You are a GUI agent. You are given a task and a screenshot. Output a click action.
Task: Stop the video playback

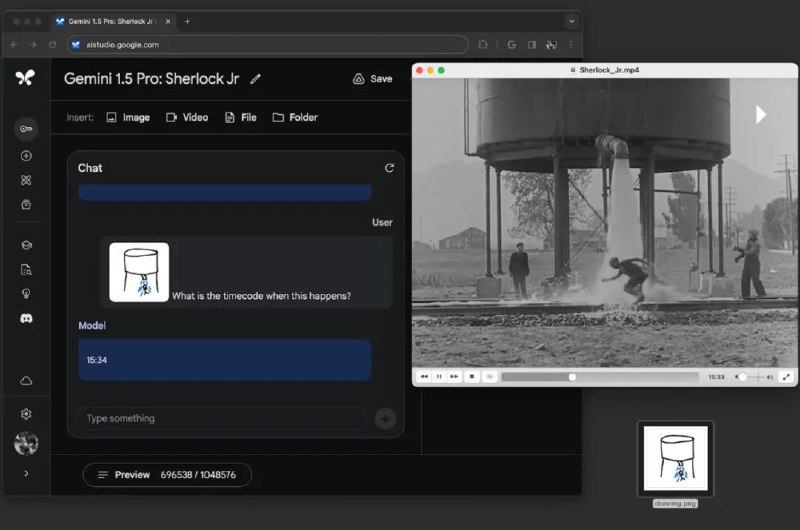tap(472, 377)
